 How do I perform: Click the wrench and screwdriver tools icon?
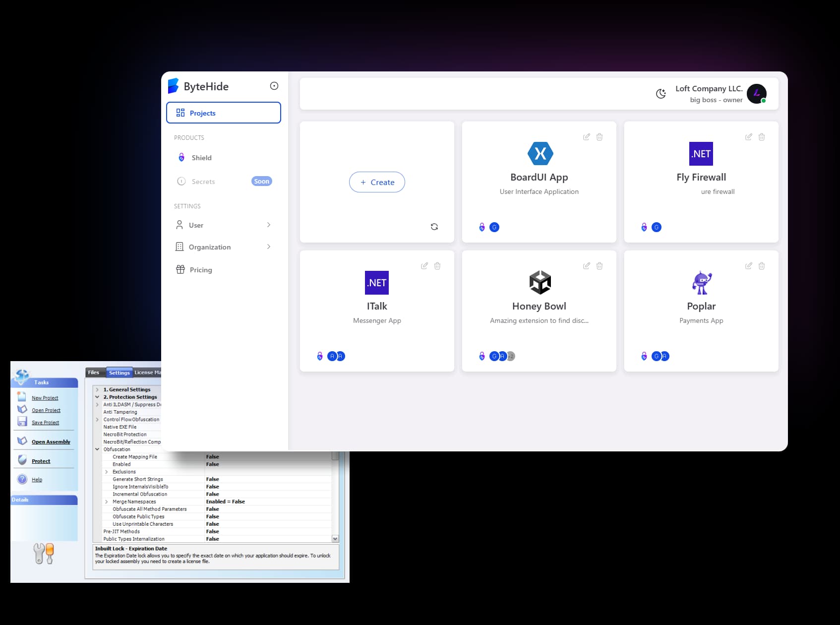point(44,554)
